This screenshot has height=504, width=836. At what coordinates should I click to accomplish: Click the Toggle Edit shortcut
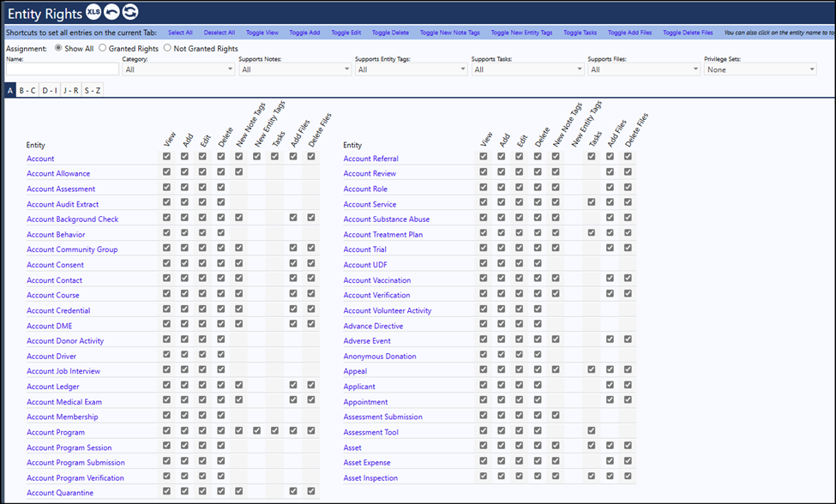[x=346, y=33]
